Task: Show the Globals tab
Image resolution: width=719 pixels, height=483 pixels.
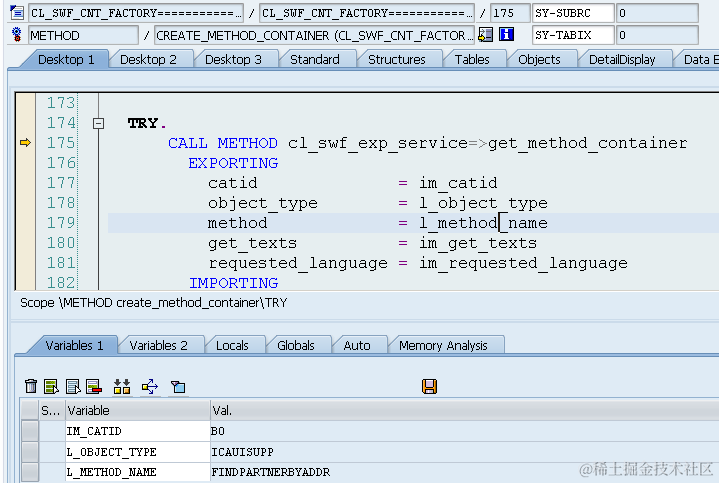Action: [x=296, y=345]
